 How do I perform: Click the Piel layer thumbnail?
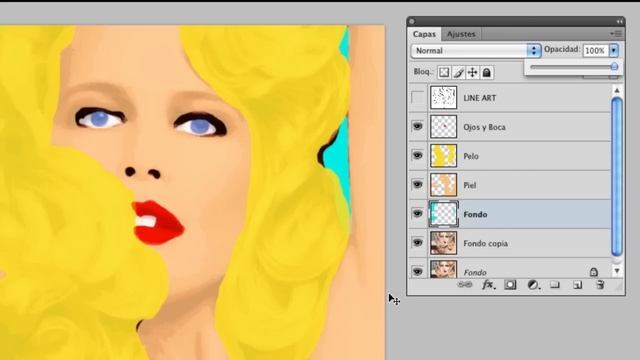(443, 184)
